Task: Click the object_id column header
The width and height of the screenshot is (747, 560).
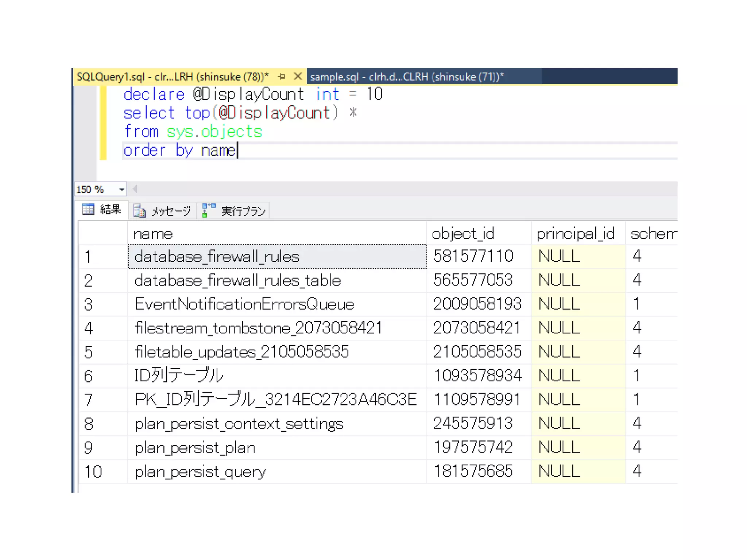Action: click(x=462, y=234)
